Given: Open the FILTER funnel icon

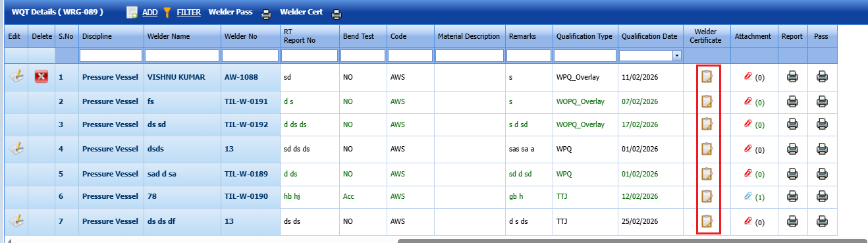Looking at the screenshot, I should click(167, 12).
